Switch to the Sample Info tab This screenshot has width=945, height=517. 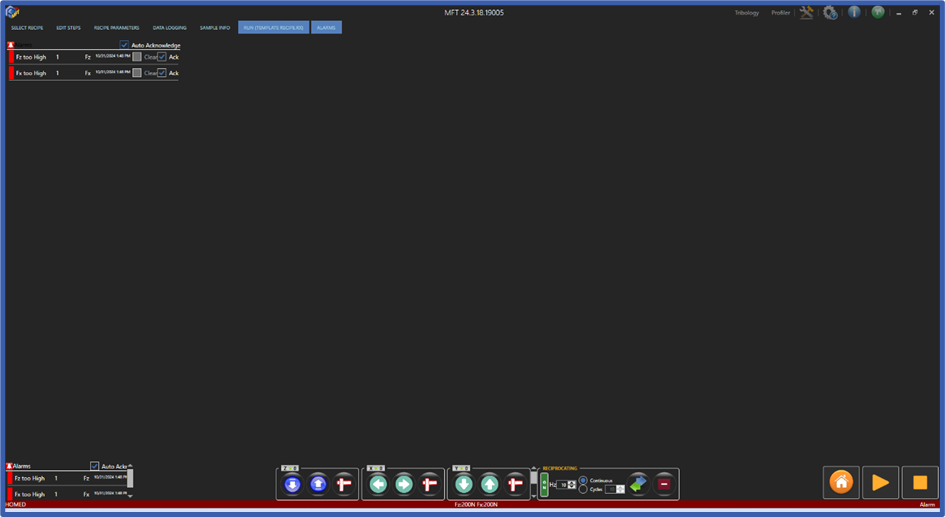click(x=215, y=28)
